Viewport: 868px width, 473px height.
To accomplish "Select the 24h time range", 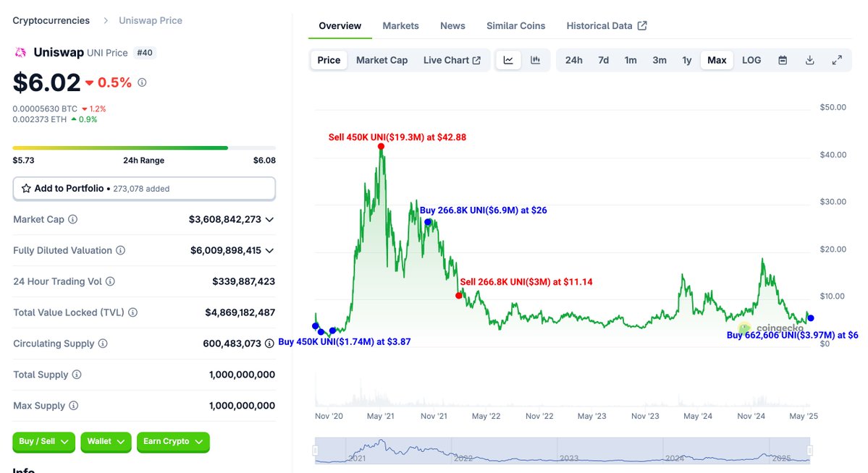I will click(573, 60).
